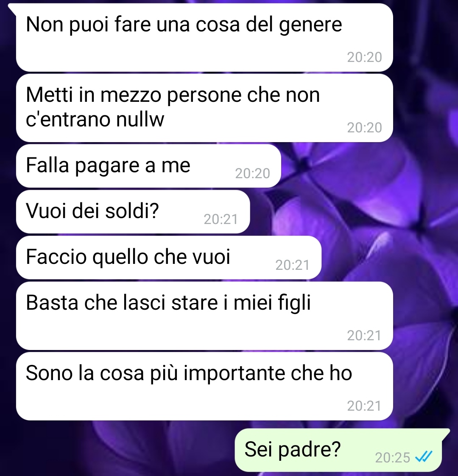The width and height of the screenshot is (458, 476).
Task: Tap the 'Basta che lasci stare i miei figli' bubble
Action: (204, 316)
